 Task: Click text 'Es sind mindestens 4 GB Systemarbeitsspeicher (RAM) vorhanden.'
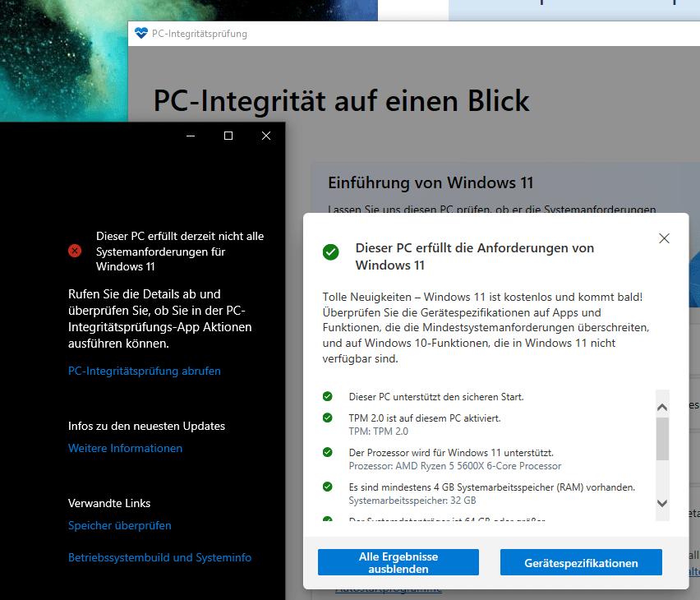click(492, 487)
